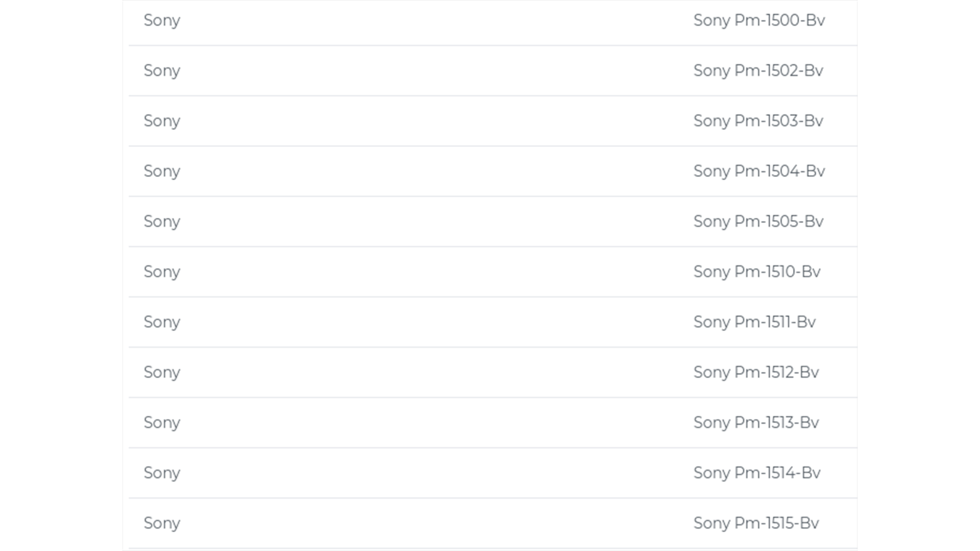Viewport: 980px width, 551px height.
Task: Select the Sony Pm-1514-Bv model name
Action: point(756,473)
